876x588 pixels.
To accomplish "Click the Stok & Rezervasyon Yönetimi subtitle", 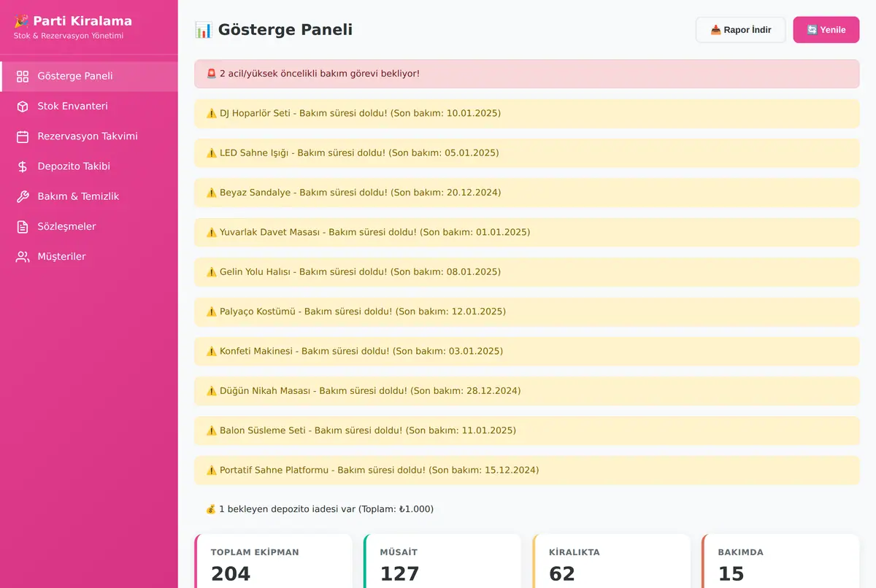I will tap(69, 36).
